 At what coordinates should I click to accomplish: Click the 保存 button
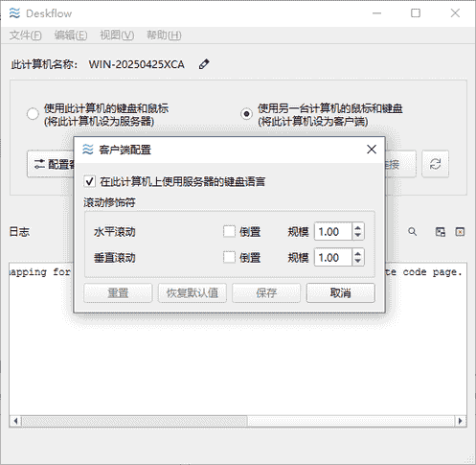[x=266, y=292]
